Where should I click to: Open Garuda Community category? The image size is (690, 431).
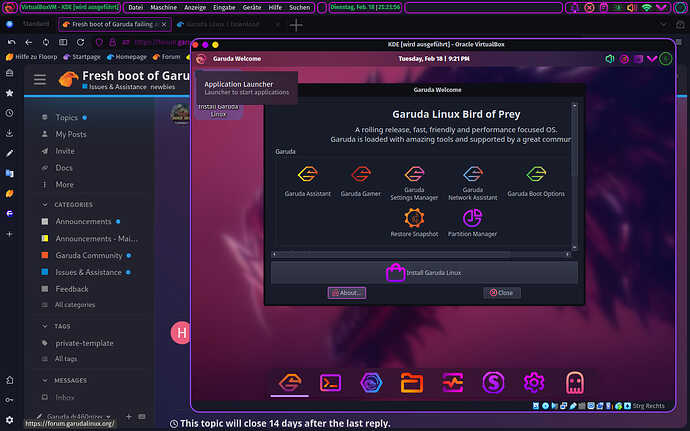coord(88,255)
